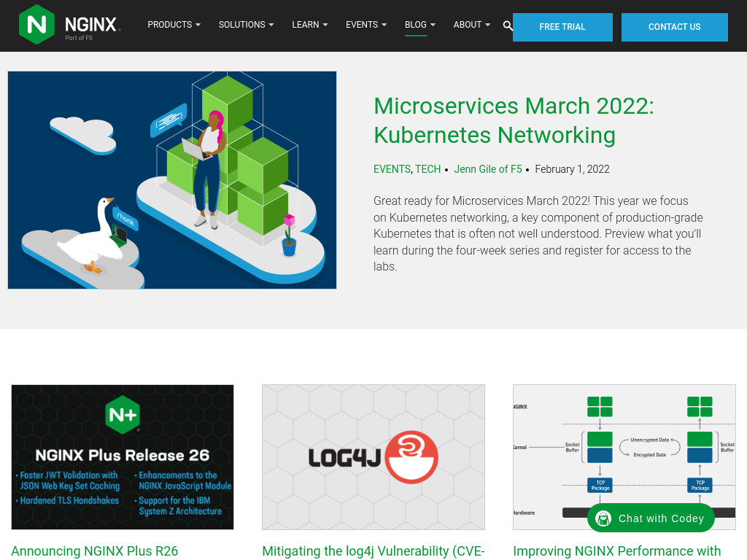Filter by the EVENTS category tag
Image resolution: width=747 pixels, height=560 pixels.
click(392, 169)
